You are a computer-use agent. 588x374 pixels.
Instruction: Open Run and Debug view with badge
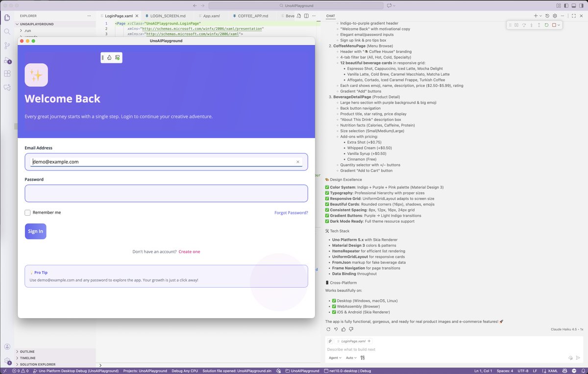tap(7, 60)
